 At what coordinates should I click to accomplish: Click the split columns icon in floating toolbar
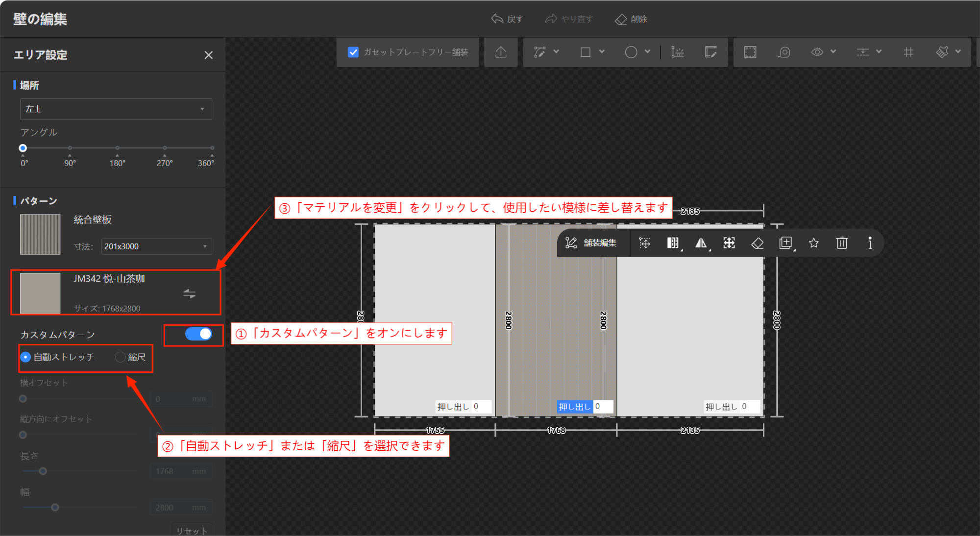pos(673,243)
